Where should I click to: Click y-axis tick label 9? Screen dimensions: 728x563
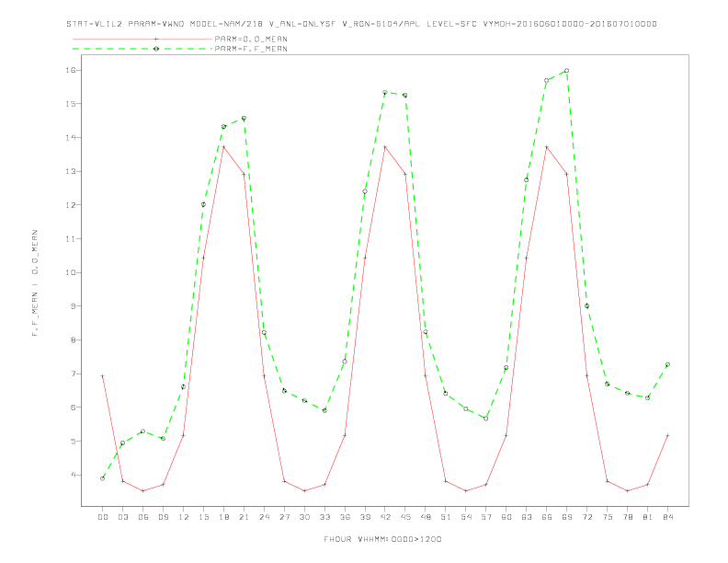pyautogui.click(x=74, y=306)
